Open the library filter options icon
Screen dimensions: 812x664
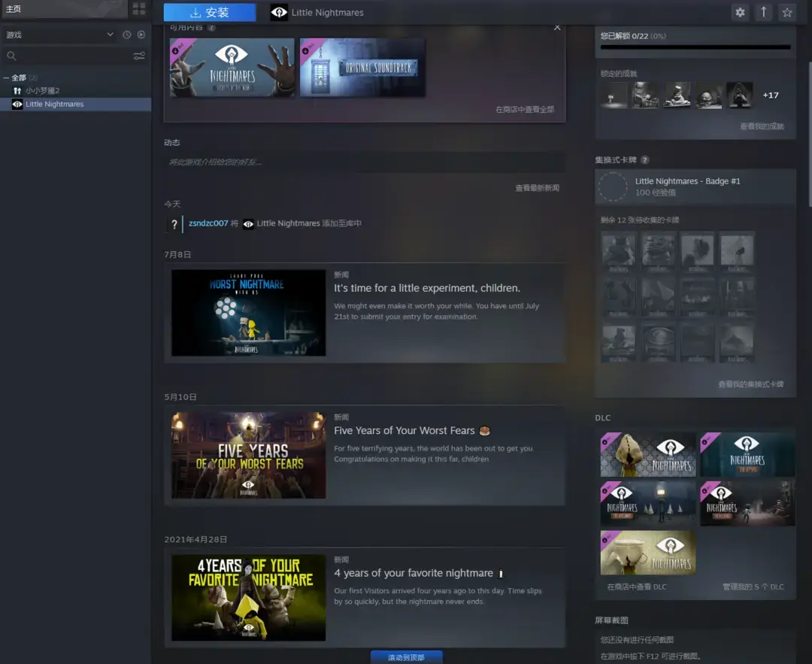pos(139,56)
